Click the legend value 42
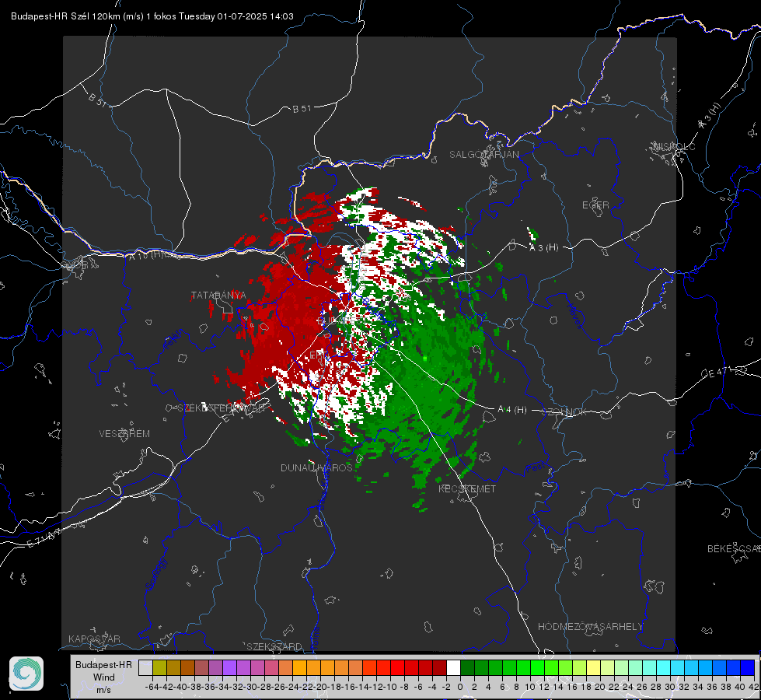This screenshot has width=761, height=700. click(754, 687)
